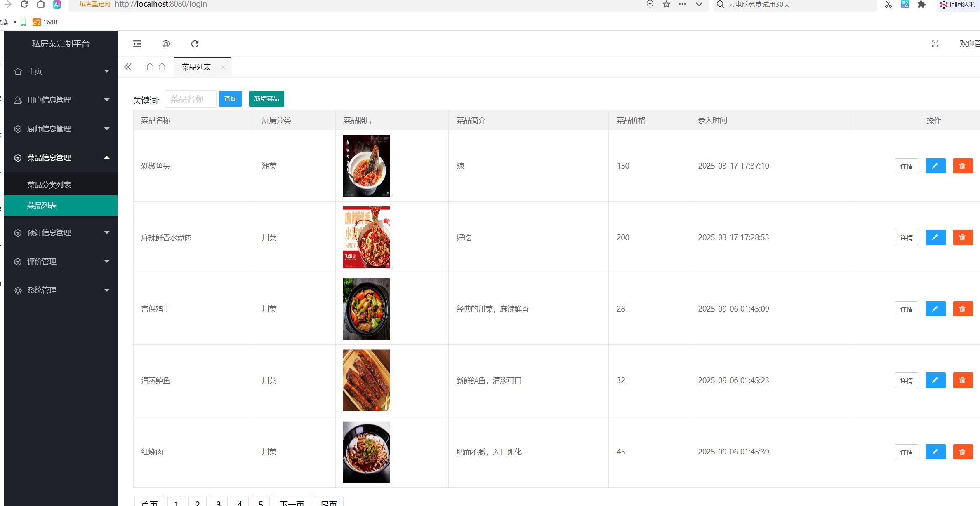Image resolution: width=980 pixels, height=506 pixels.
Task: Delete the 麻辣鲜香水煮肉 dish entry
Action: tap(962, 237)
